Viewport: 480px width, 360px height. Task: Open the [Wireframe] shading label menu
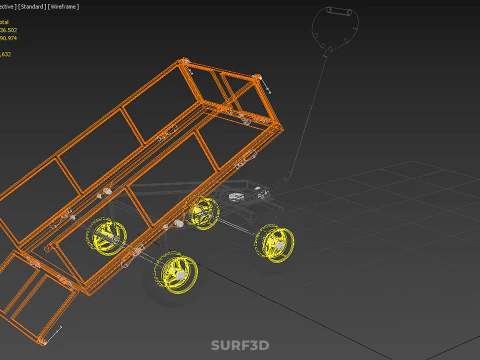pos(63,7)
